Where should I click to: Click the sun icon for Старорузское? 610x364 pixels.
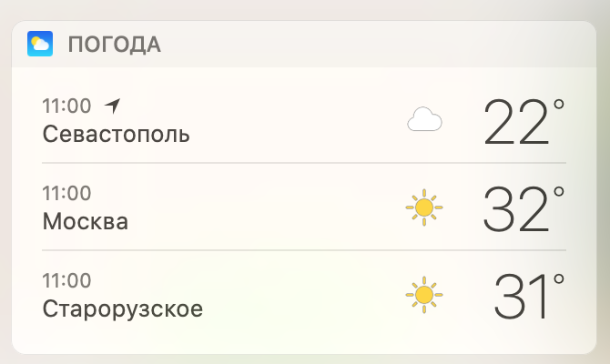click(423, 295)
